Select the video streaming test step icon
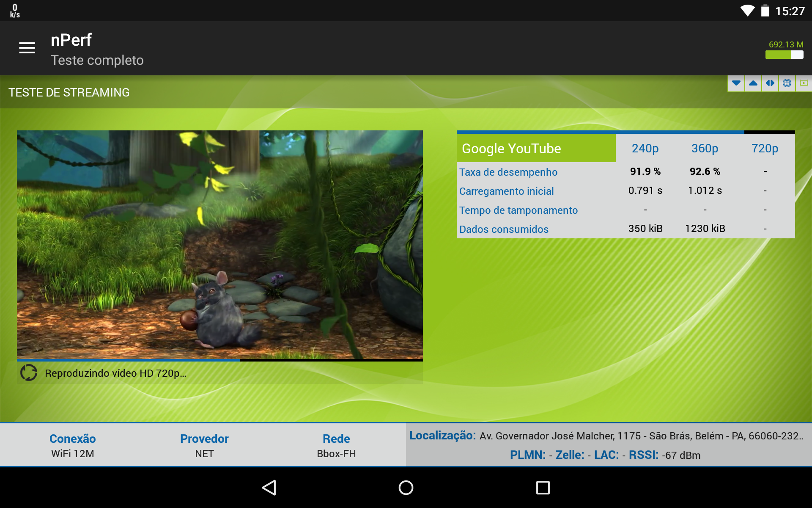The width and height of the screenshot is (812, 508). 804,83
